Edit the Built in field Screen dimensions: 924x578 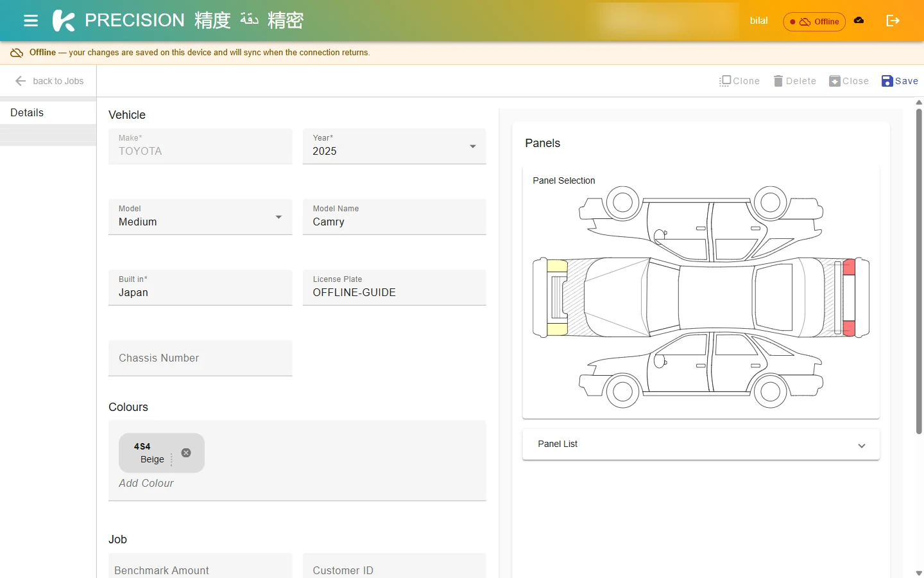[200, 288]
